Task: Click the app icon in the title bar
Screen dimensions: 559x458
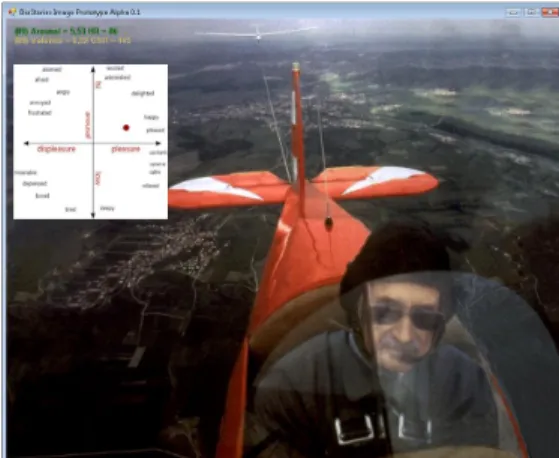Action: click(12, 12)
